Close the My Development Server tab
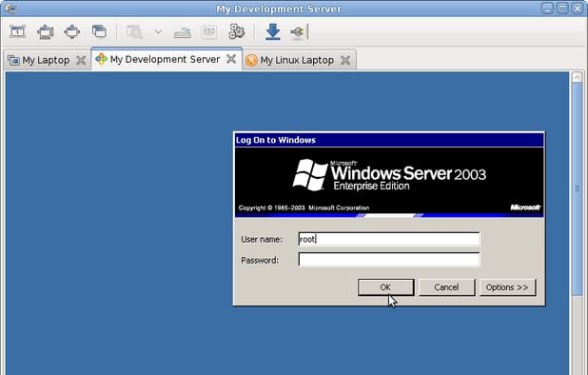The image size is (588, 375). coord(231,59)
